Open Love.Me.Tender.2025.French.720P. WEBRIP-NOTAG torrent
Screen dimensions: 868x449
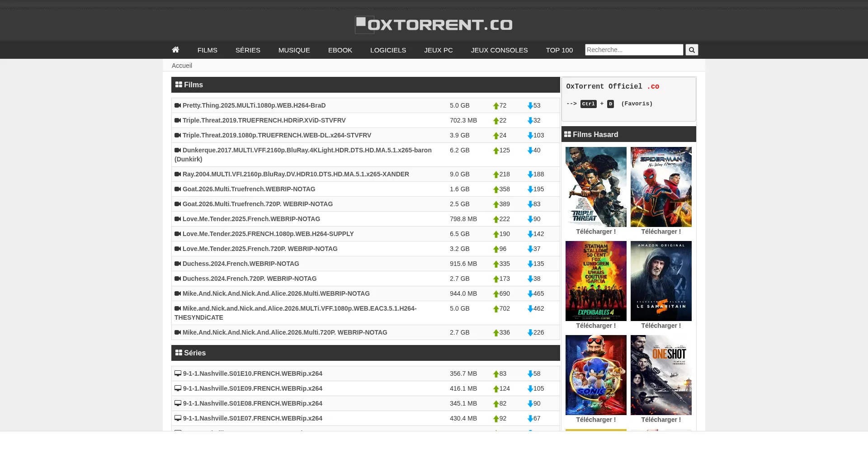point(260,249)
